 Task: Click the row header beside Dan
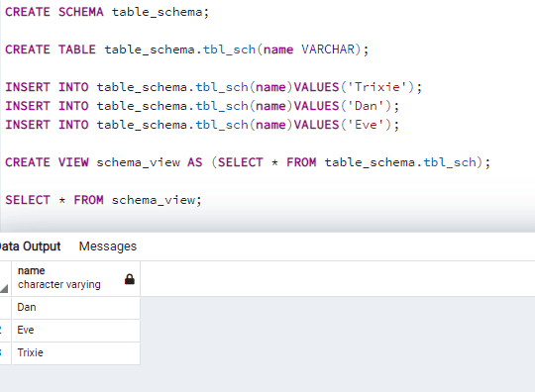pos(6,308)
